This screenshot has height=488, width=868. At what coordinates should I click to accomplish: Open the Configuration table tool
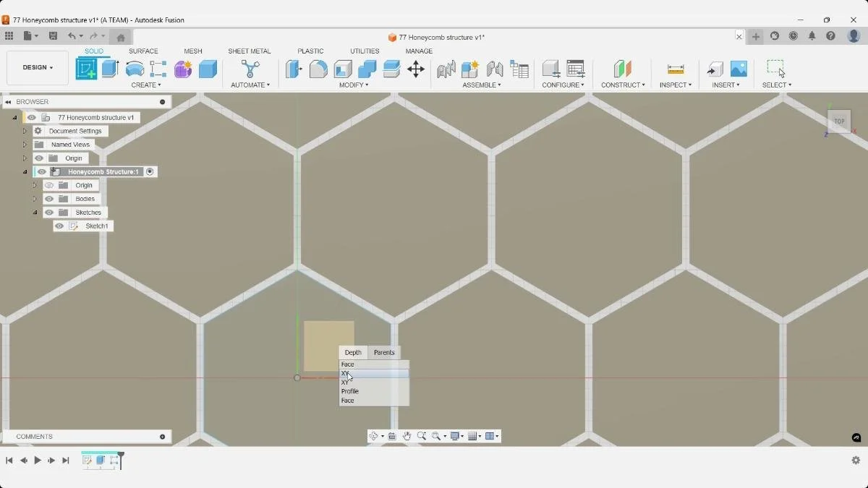576,69
